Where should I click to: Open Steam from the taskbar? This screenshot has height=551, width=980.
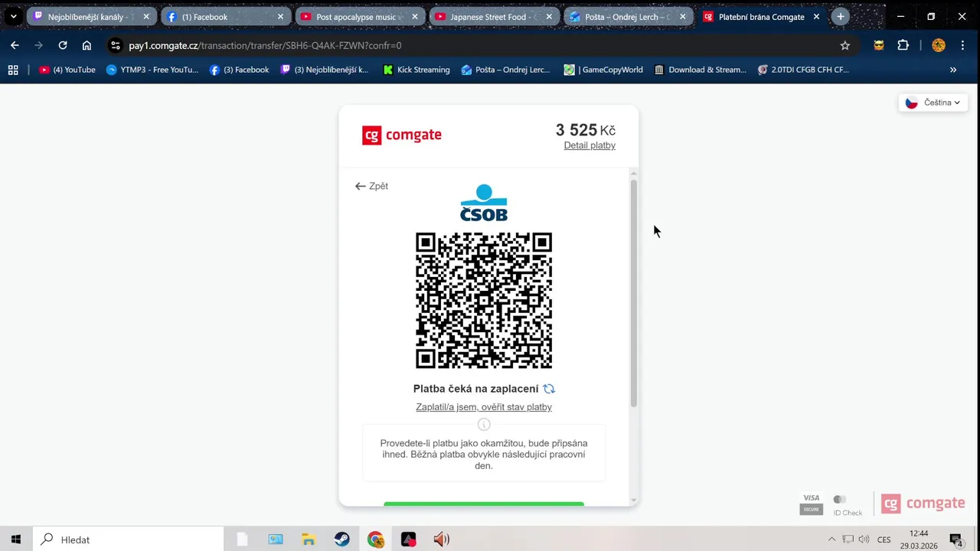(x=341, y=540)
